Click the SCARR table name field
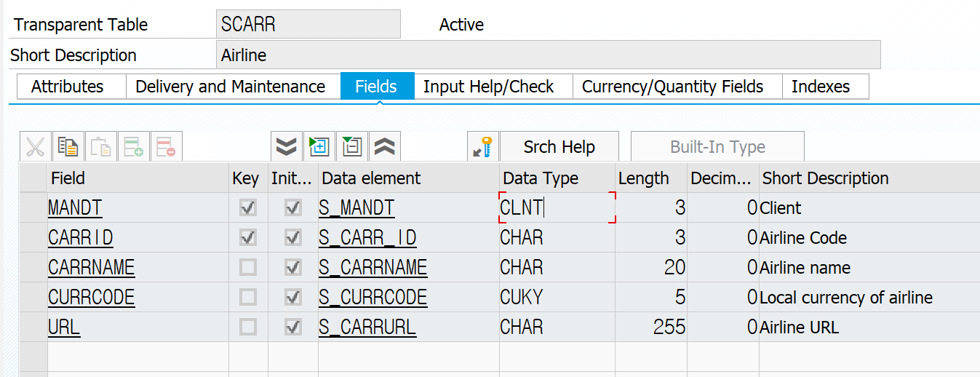980x377 pixels. (308, 24)
